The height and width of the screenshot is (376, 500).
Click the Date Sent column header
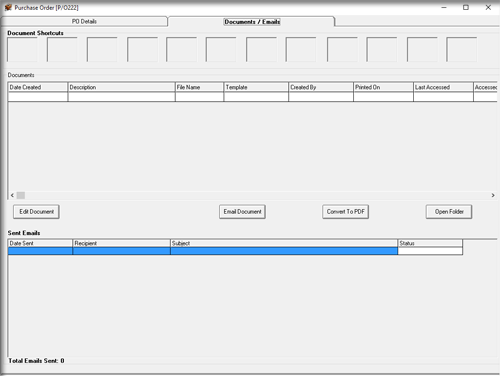(40, 243)
